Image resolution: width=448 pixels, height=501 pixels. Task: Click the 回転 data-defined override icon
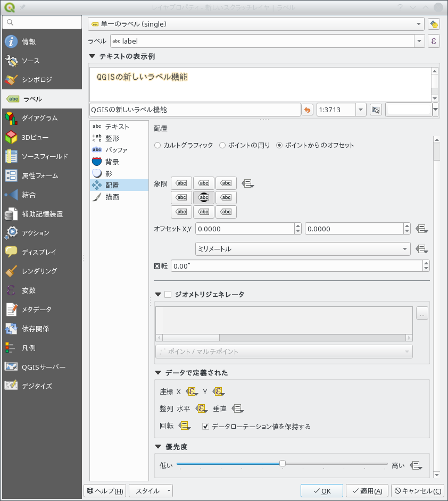click(185, 425)
